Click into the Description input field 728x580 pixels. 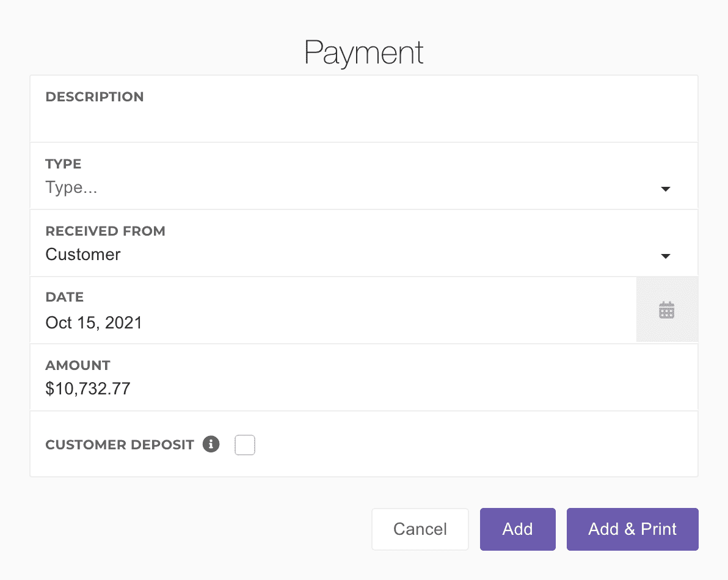tap(363, 120)
